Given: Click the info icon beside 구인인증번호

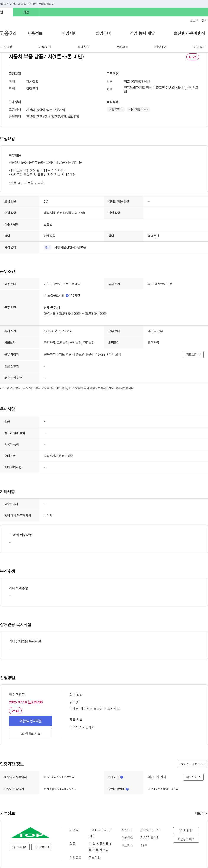Looking at the screenshot, I should click(127, 789).
